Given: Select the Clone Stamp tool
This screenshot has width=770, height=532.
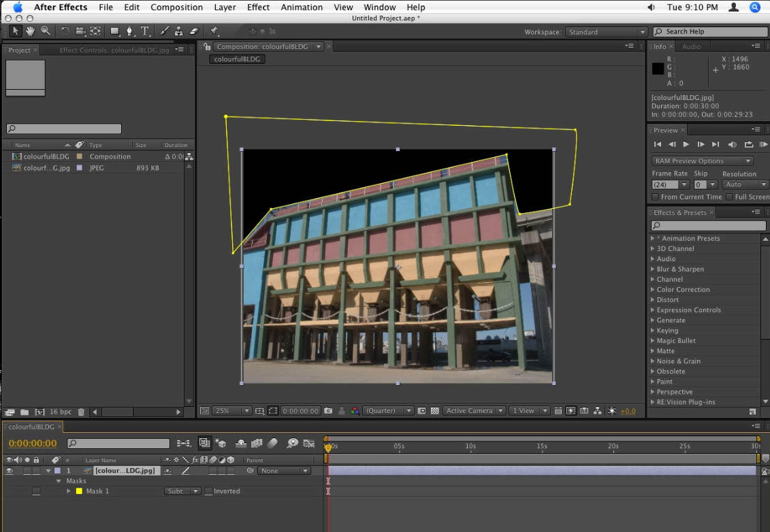Looking at the screenshot, I should tap(178, 31).
